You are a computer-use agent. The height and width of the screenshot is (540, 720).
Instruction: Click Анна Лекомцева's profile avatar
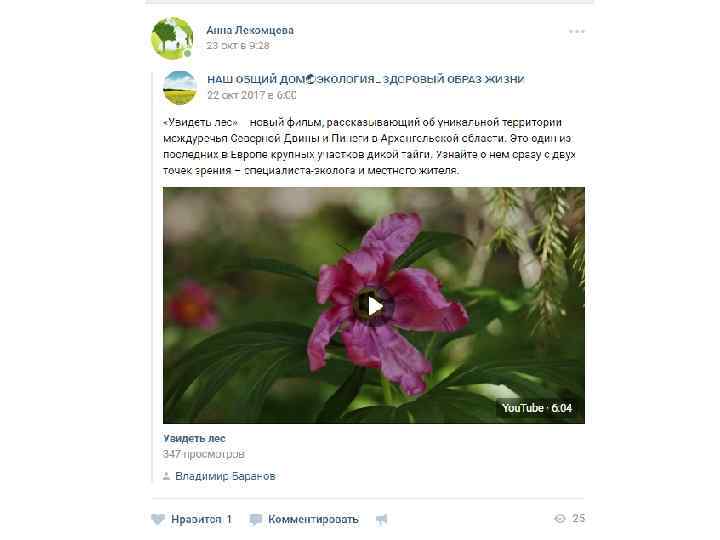[172, 39]
